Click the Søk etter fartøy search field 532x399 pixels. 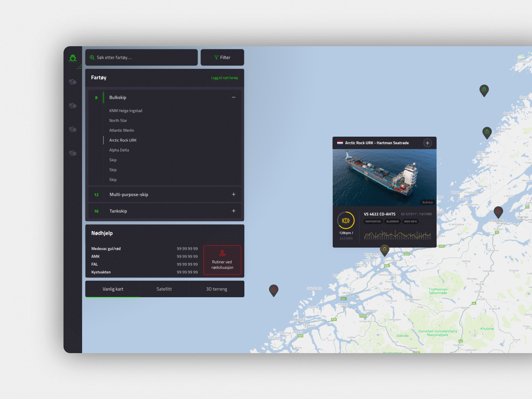point(142,58)
